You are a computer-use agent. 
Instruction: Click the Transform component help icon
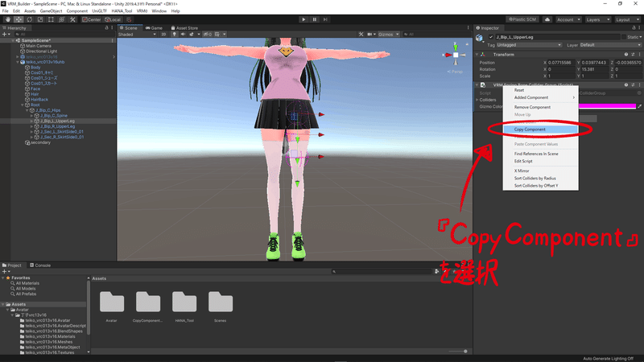626,55
